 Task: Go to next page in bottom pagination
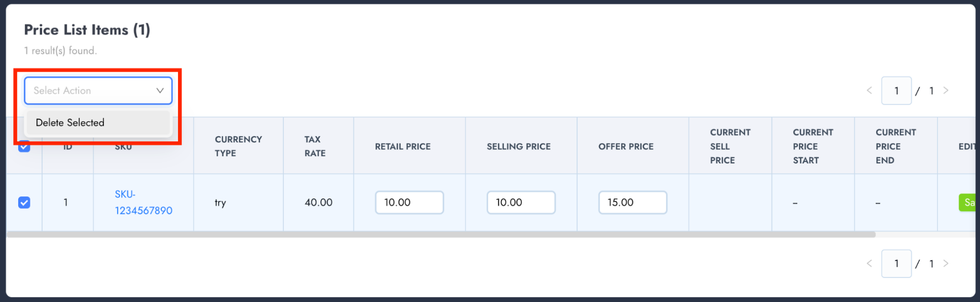(946, 264)
